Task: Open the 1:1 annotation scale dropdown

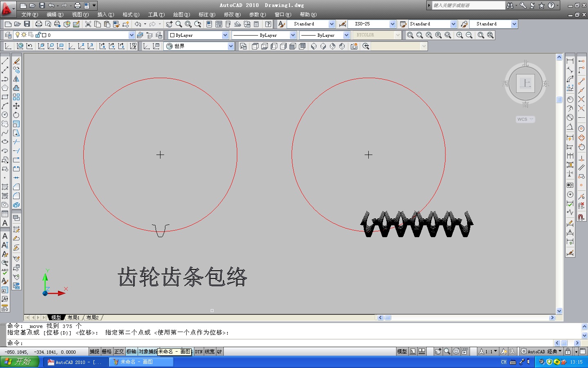Action: point(488,351)
